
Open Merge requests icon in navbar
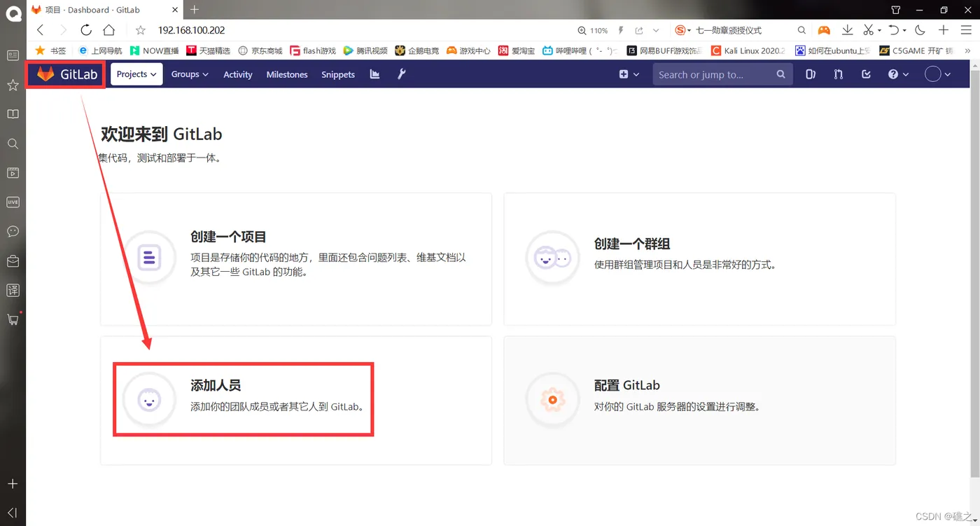(x=838, y=74)
